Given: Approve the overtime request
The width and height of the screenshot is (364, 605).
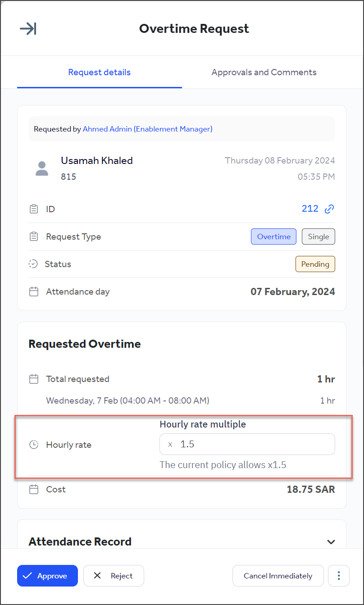Looking at the screenshot, I should 47,575.
